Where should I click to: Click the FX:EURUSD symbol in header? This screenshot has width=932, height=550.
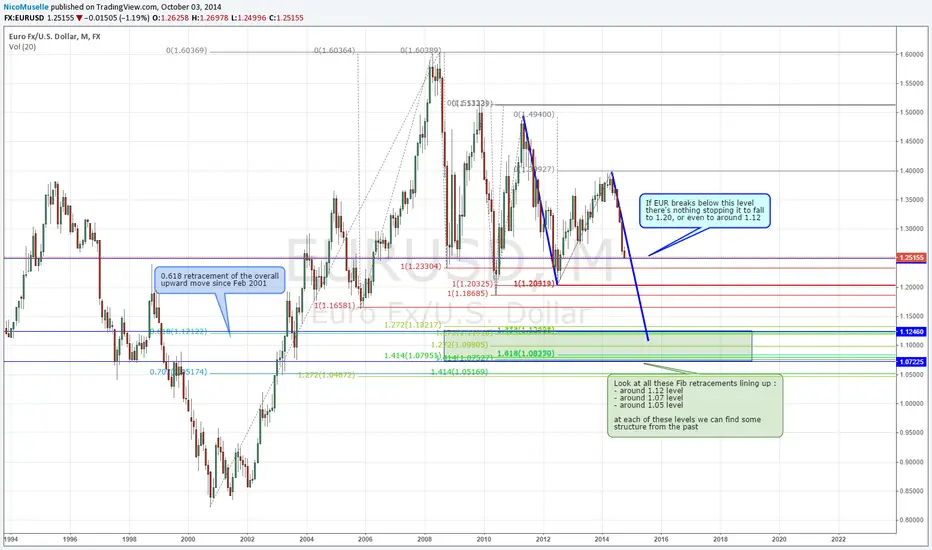coord(24,18)
